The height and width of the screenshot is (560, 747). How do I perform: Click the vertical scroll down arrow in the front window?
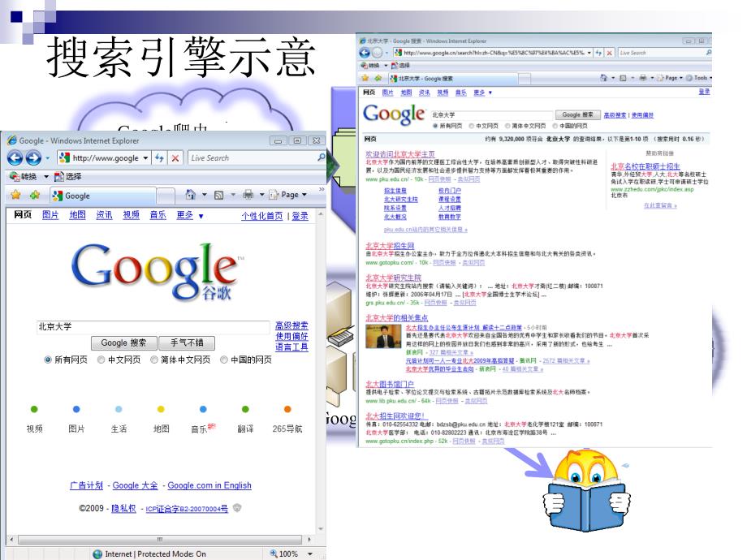321,529
